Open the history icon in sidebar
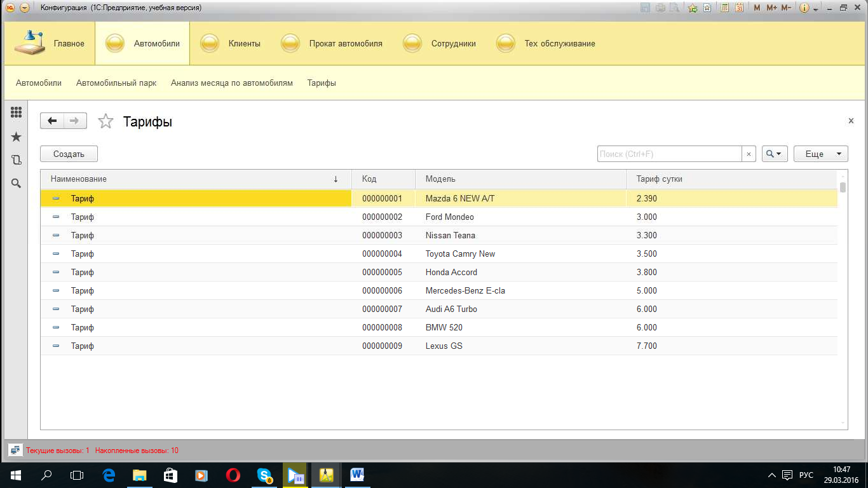 (x=17, y=160)
